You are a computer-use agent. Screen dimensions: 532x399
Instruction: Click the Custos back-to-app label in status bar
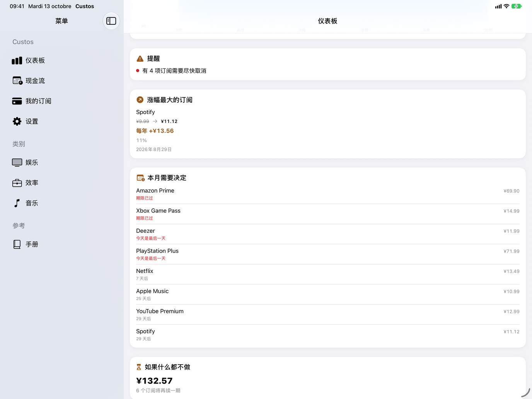coord(85,6)
